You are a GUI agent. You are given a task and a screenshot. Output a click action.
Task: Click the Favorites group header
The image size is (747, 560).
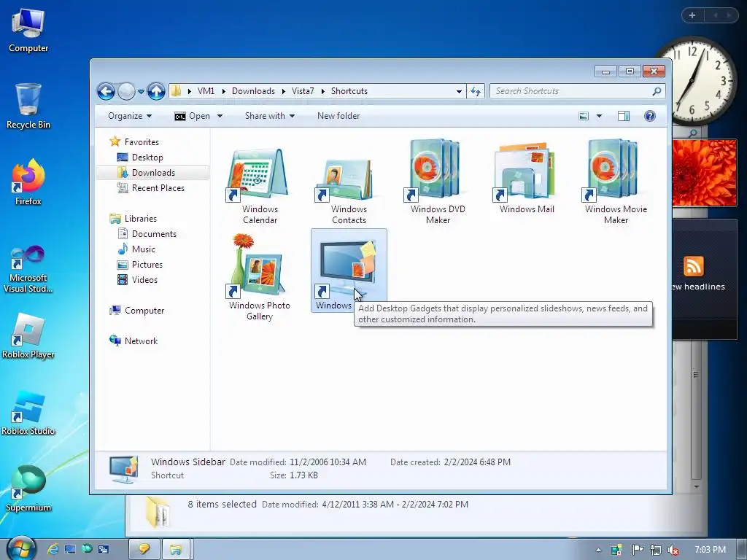(x=142, y=142)
